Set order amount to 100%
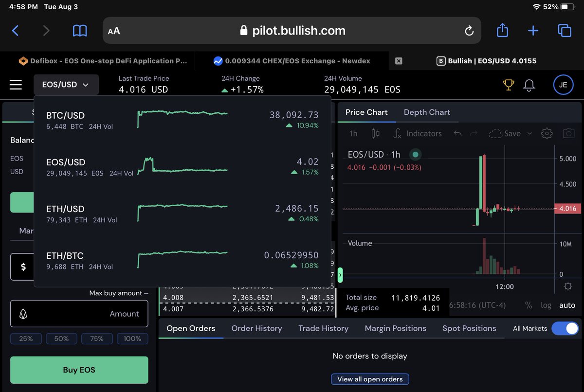This screenshot has height=392, width=584. [132, 339]
